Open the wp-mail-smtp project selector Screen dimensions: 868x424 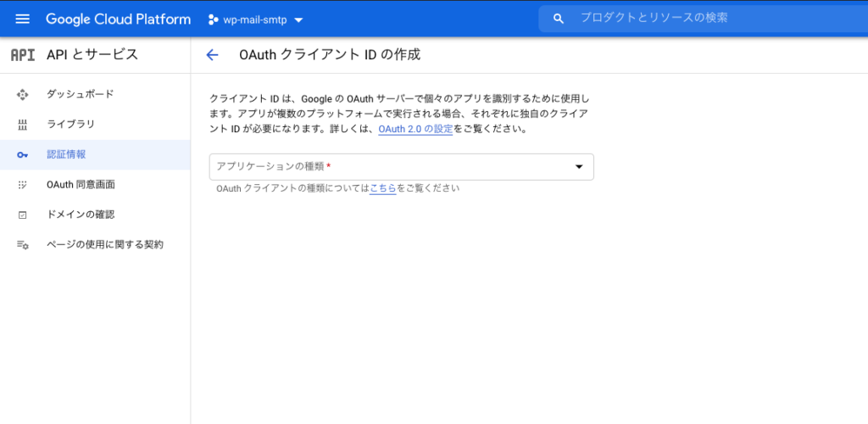[x=256, y=20]
